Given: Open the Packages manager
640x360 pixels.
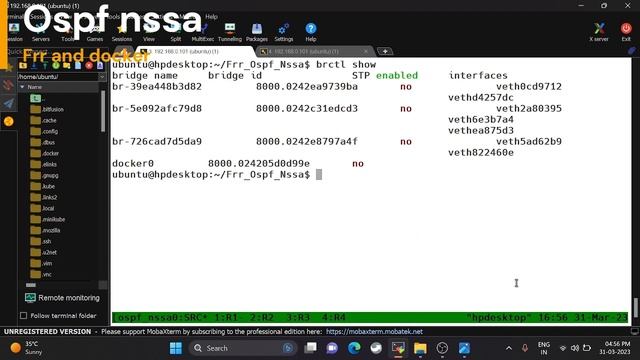Looking at the screenshot, I should [257, 33].
